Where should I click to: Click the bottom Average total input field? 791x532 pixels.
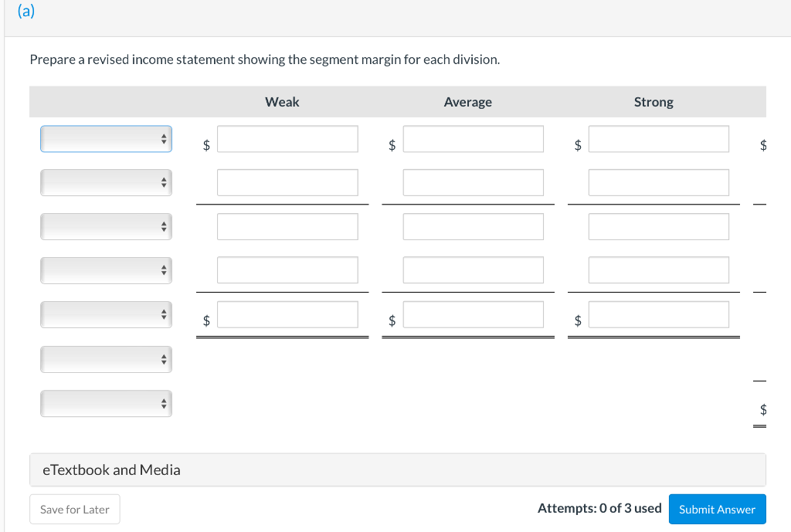pyautogui.click(x=473, y=314)
